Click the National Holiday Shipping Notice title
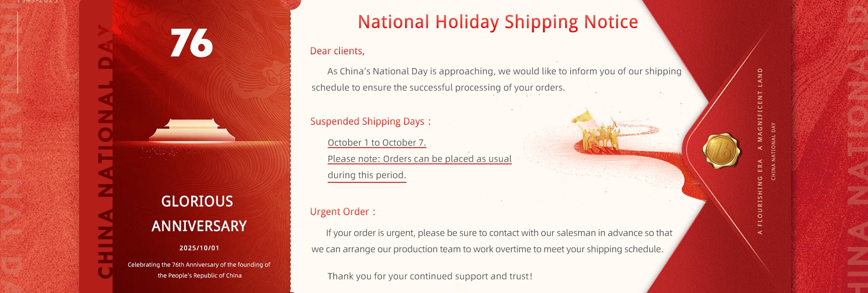This screenshot has height=293, width=868. coord(498,22)
